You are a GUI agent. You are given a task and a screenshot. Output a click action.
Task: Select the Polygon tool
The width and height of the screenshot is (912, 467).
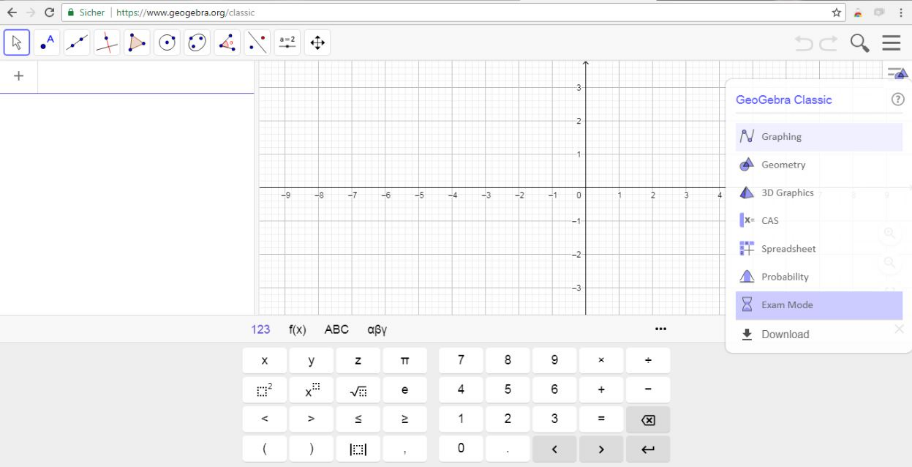[x=137, y=42]
